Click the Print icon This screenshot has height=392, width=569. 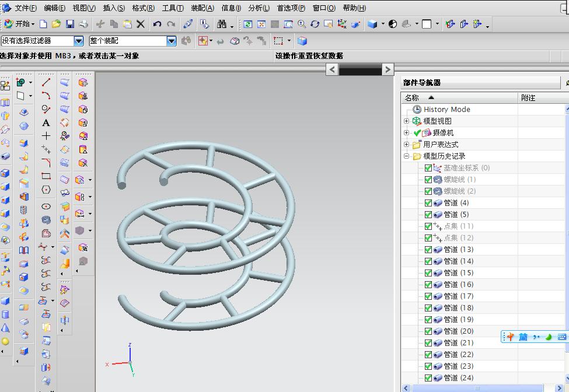pos(83,24)
